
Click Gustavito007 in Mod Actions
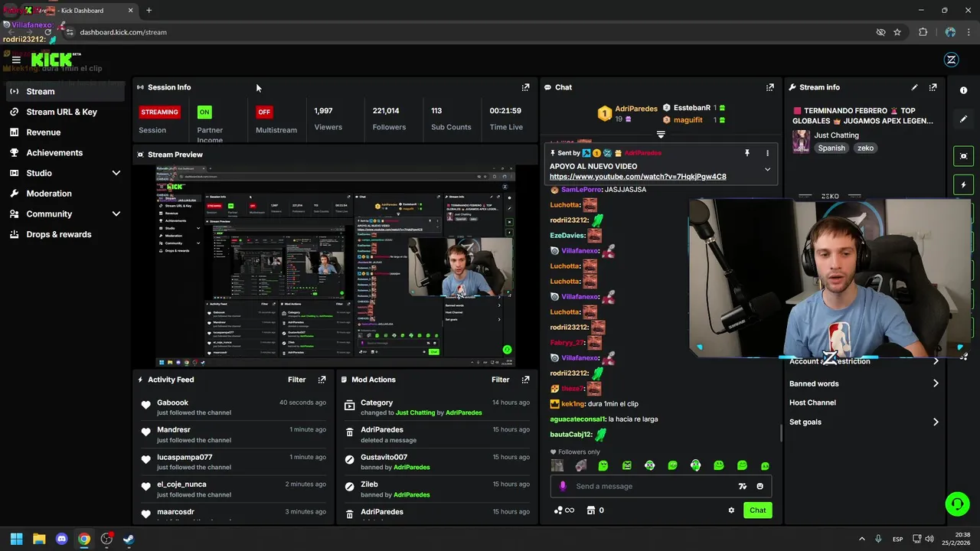tap(384, 457)
